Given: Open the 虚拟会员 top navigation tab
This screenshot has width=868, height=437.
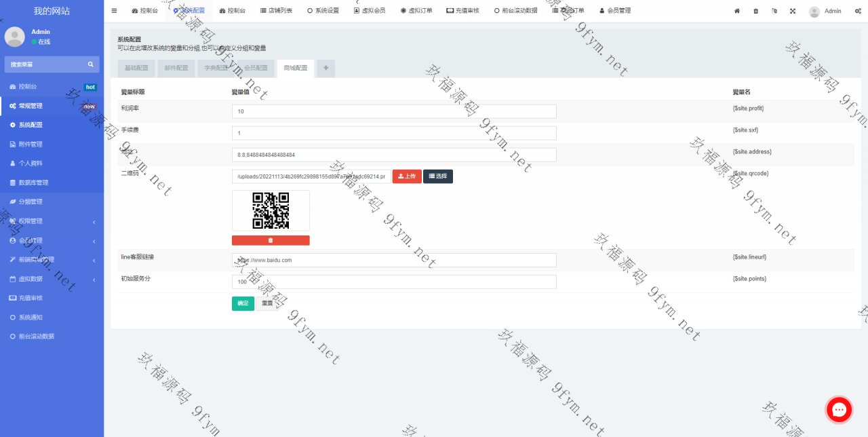Looking at the screenshot, I should click(370, 11).
